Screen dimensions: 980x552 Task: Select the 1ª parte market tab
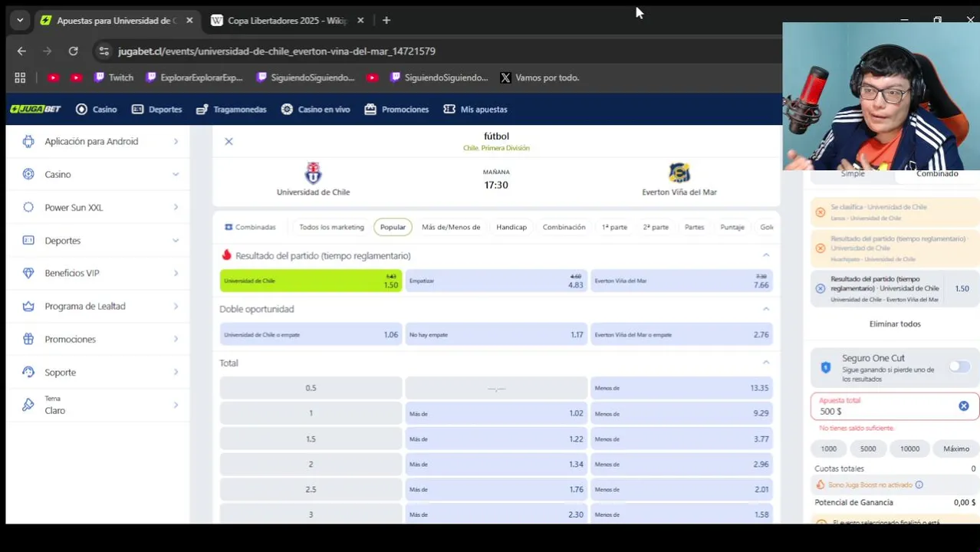(x=614, y=227)
